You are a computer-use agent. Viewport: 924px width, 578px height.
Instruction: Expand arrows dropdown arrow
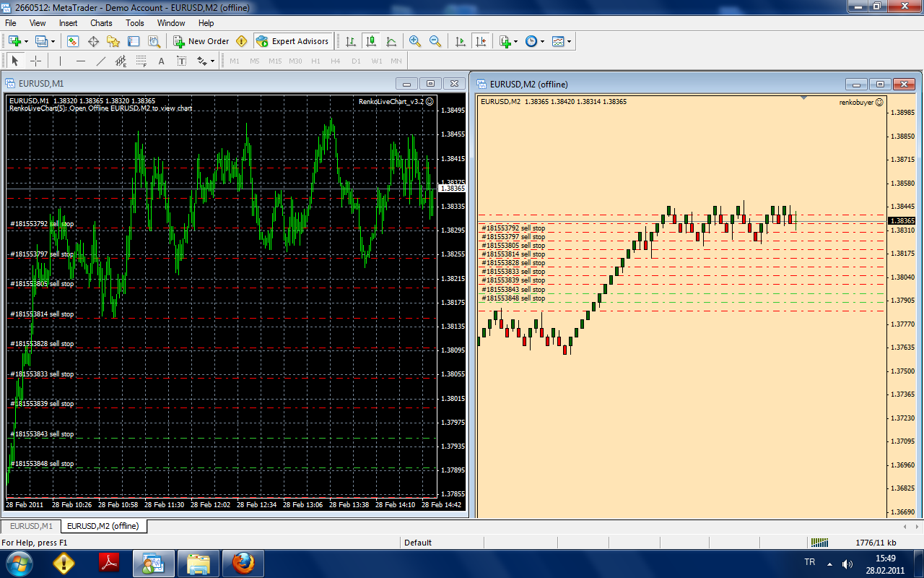(x=213, y=62)
